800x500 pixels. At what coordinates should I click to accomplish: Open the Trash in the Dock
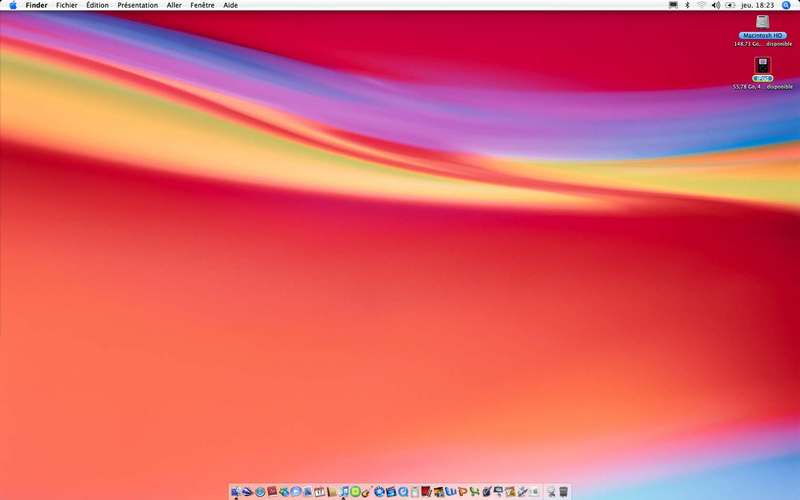coord(563,492)
